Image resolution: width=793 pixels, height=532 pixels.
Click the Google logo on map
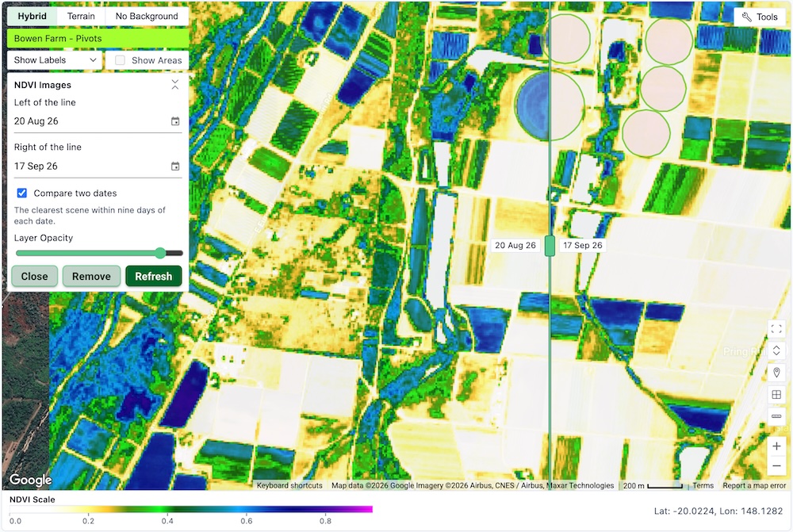[31, 480]
